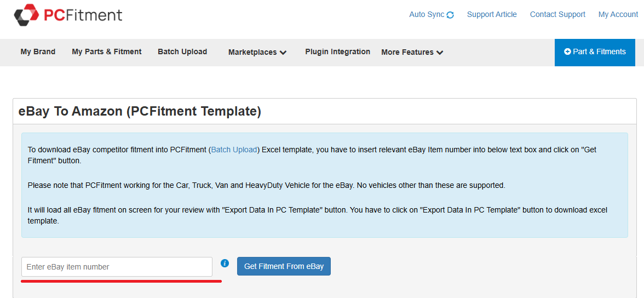Image resolution: width=644 pixels, height=298 pixels.
Task: Click the Part & Fitments button
Action: point(595,52)
